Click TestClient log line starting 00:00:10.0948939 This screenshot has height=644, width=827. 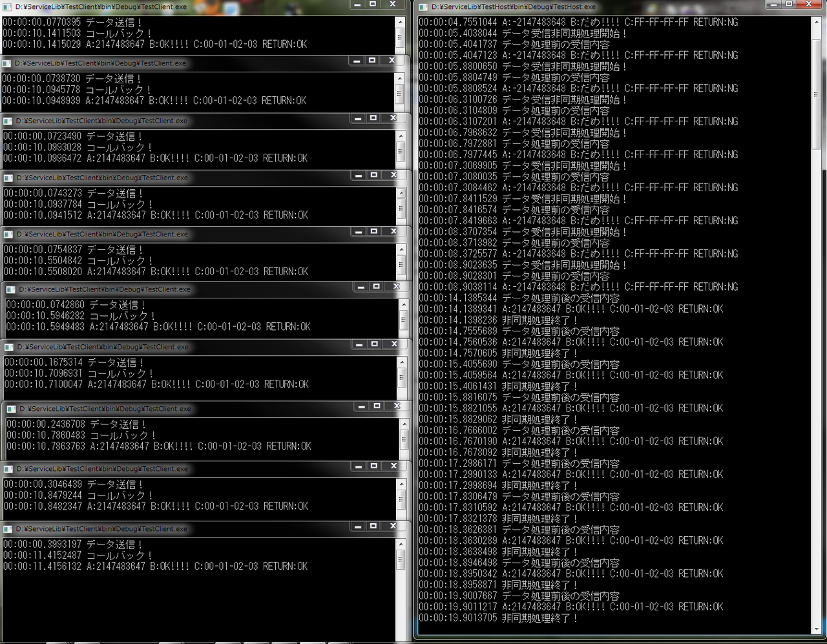pyautogui.click(x=154, y=101)
